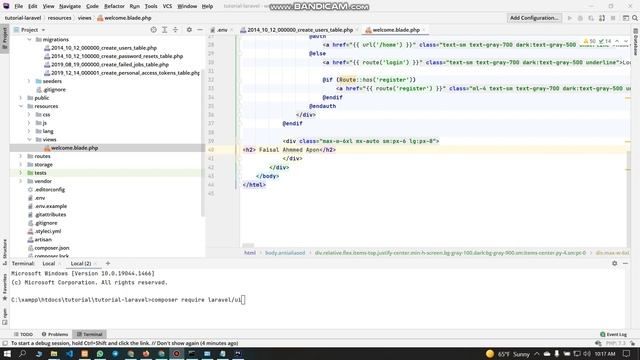Hide the Terminal panel with minus icon
The image size is (640, 360).
point(625,264)
